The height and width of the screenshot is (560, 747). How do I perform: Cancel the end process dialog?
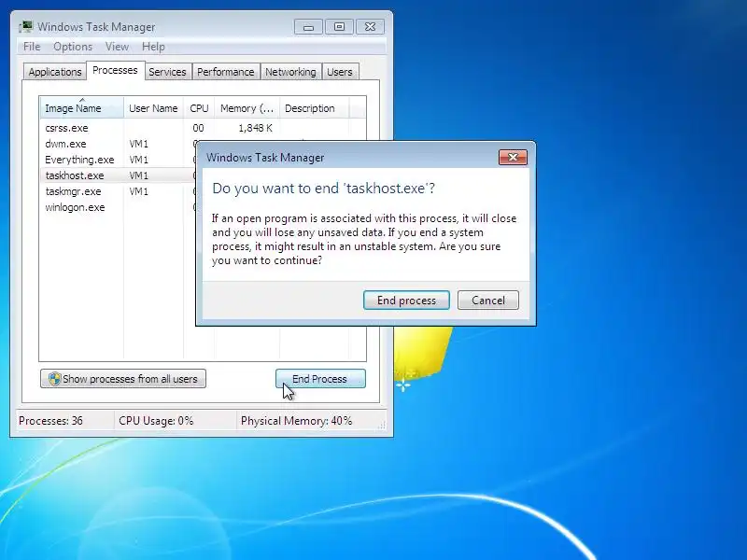(x=488, y=301)
